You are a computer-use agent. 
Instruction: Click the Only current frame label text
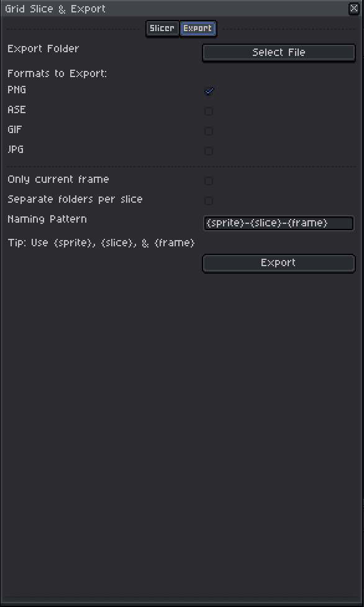[58, 180]
